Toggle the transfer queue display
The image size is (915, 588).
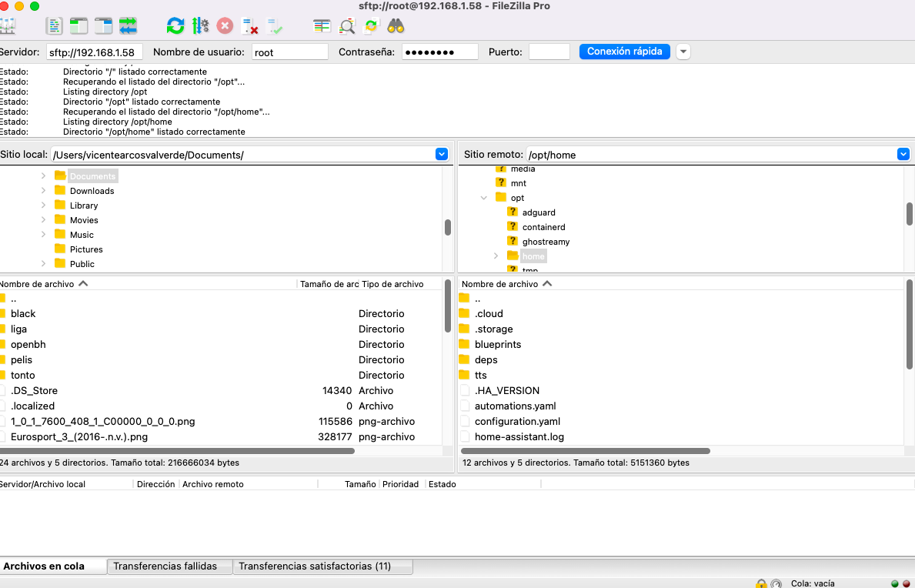click(128, 26)
